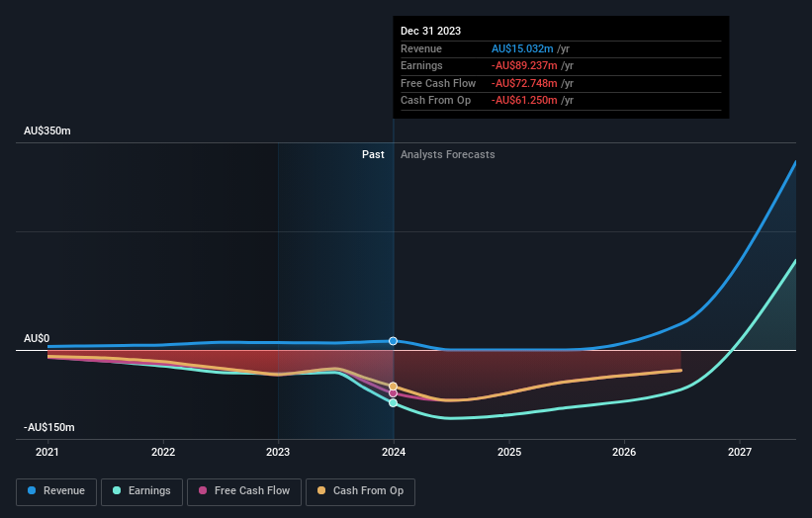Viewport: 812px width, 518px height.
Task: Click the -AU$61.250m cash from op value
Action: click(524, 101)
